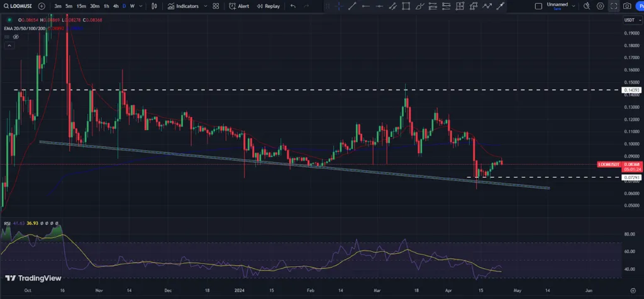
Task: Open chart settings hexagon icon
Action: point(601,6)
